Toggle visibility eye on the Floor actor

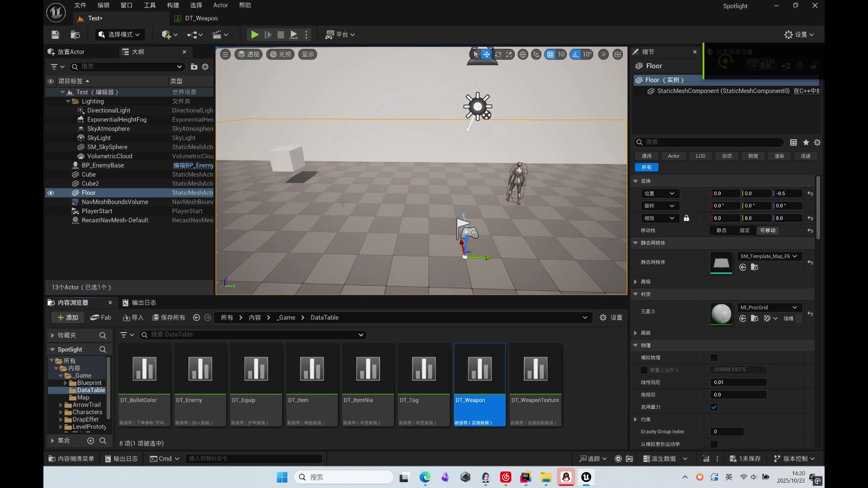tap(51, 193)
